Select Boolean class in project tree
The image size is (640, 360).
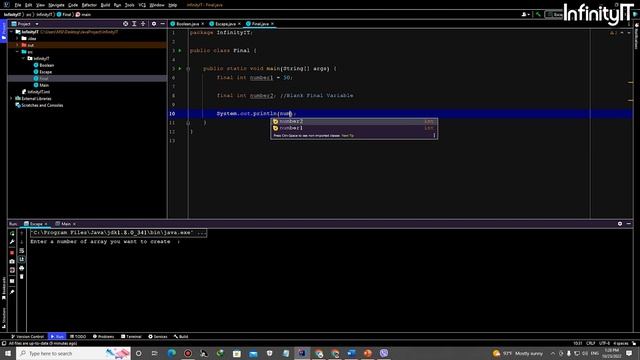(47, 65)
